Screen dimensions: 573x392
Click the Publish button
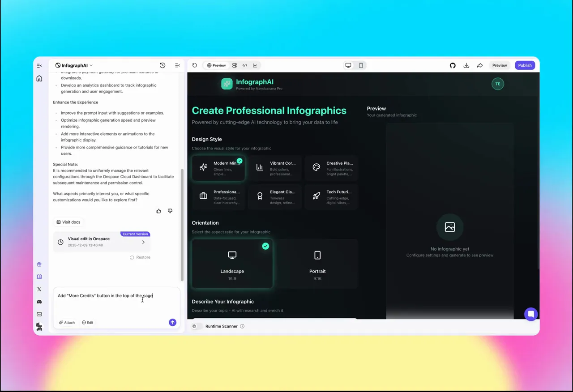tap(525, 65)
